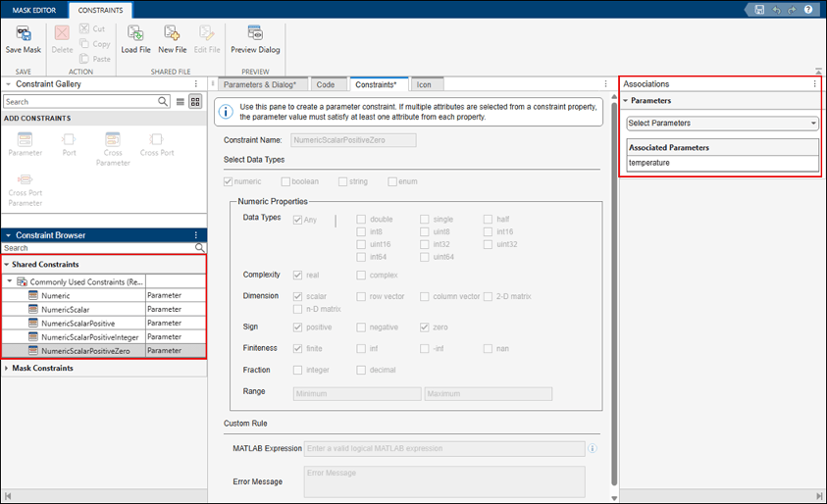Collapse the toolstrip ribbon
This screenshot has width=827, height=504.
[818, 71]
